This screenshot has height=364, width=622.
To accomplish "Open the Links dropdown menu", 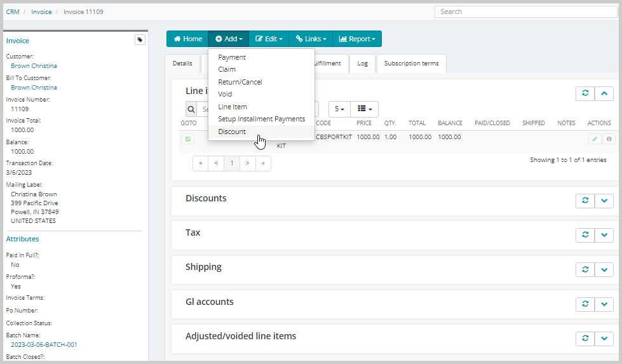I will coord(311,39).
